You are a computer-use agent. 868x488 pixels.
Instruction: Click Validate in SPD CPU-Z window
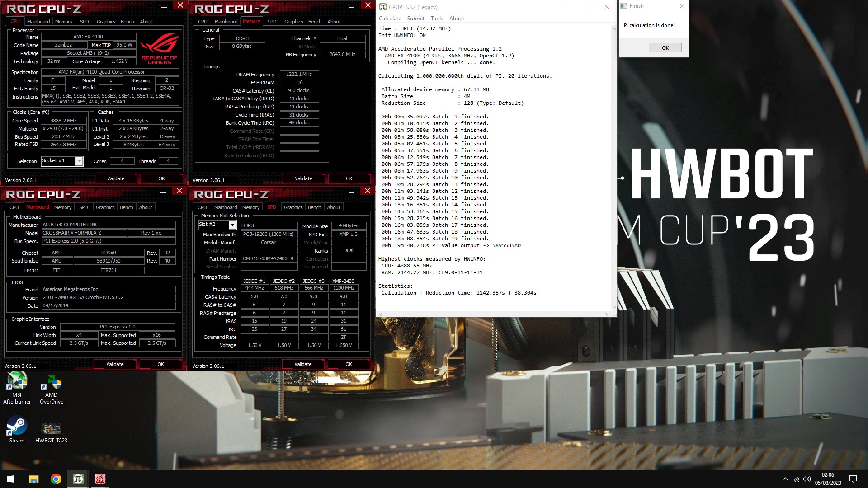303,364
